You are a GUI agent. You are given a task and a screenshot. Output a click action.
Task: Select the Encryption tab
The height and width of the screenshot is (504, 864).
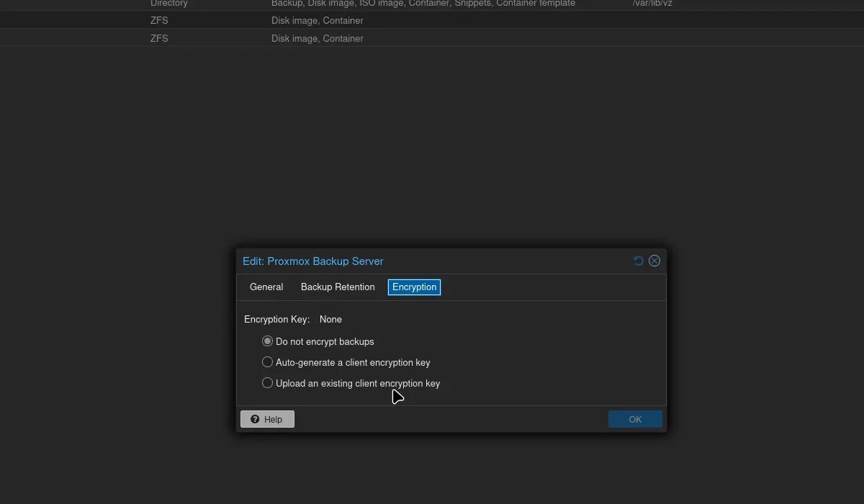[x=414, y=287]
